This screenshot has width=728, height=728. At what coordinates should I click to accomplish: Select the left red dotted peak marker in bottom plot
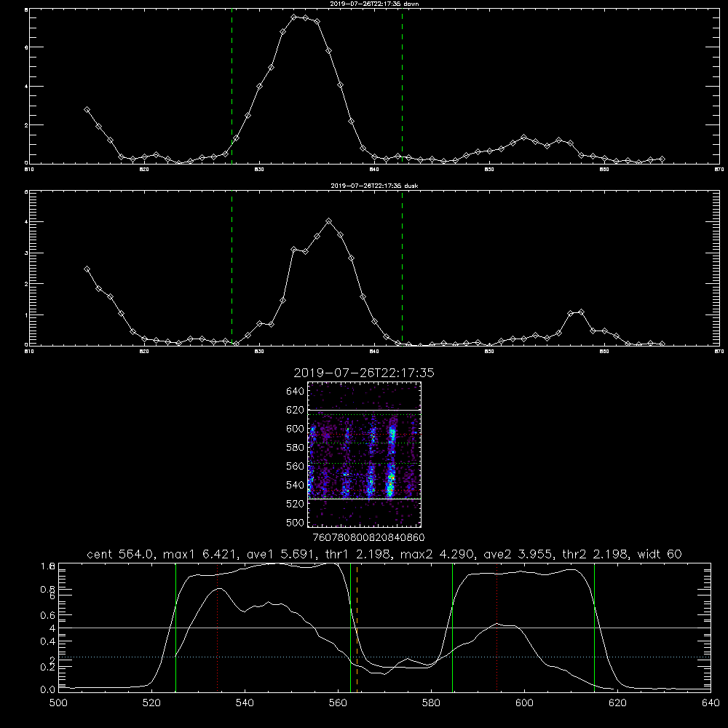[x=217, y=628]
